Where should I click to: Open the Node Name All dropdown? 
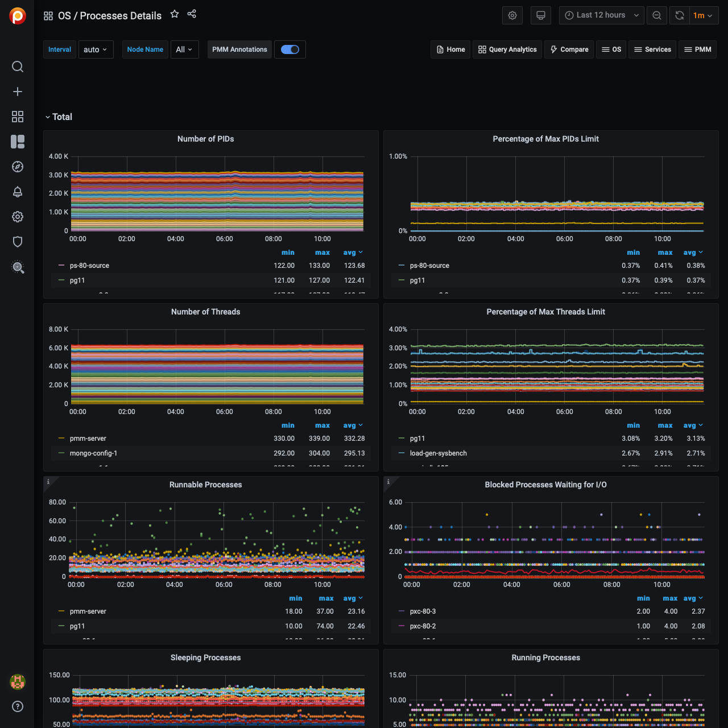click(x=184, y=49)
